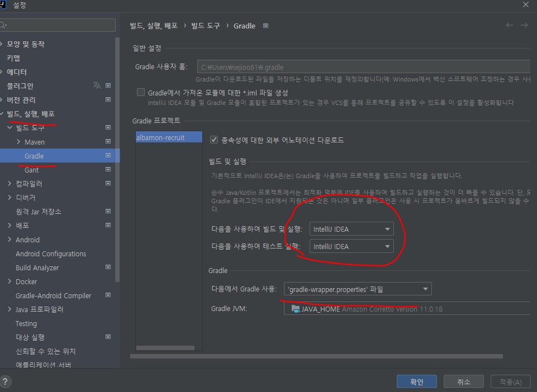Click the settings tree vertical scrollbar
The image size is (537, 392).
point(117,159)
